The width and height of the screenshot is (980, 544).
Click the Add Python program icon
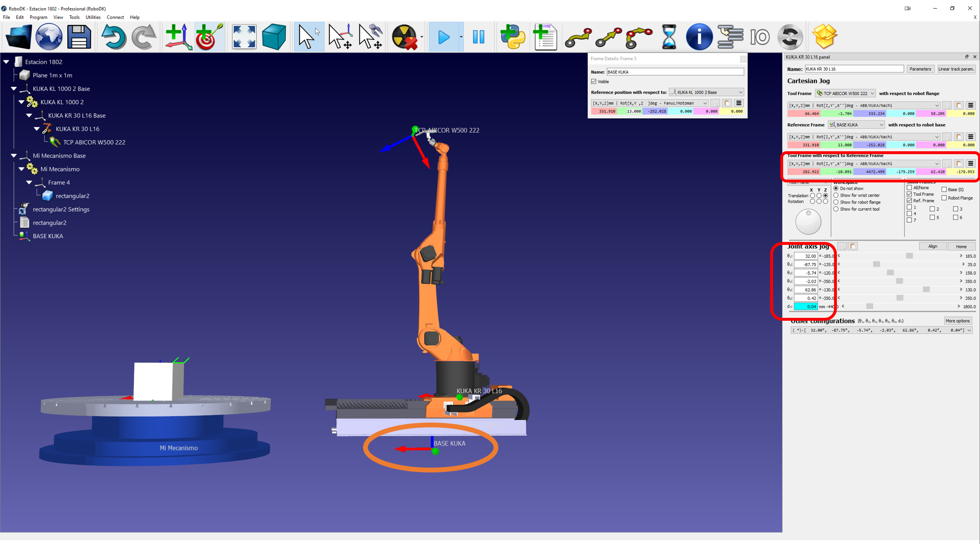click(x=512, y=37)
